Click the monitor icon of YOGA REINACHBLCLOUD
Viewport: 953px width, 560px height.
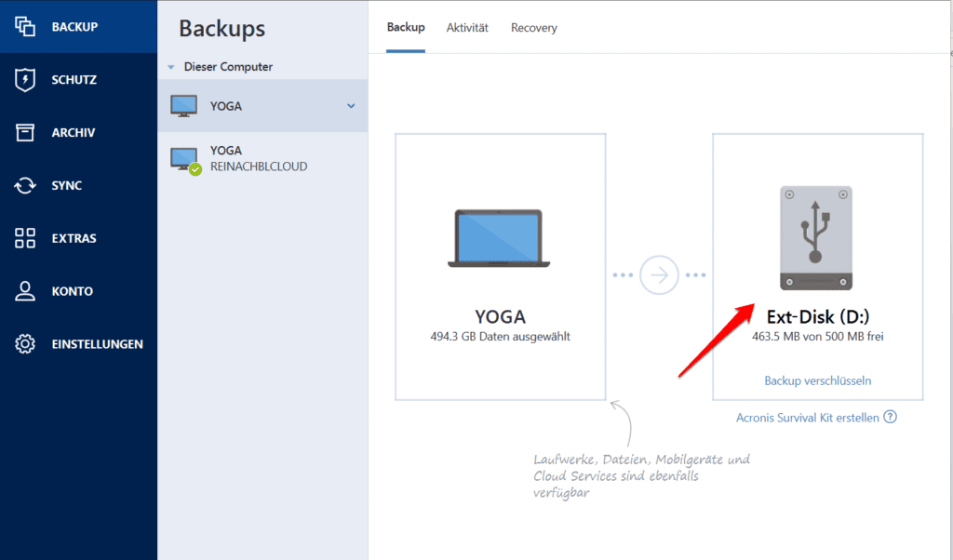click(185, 160)
